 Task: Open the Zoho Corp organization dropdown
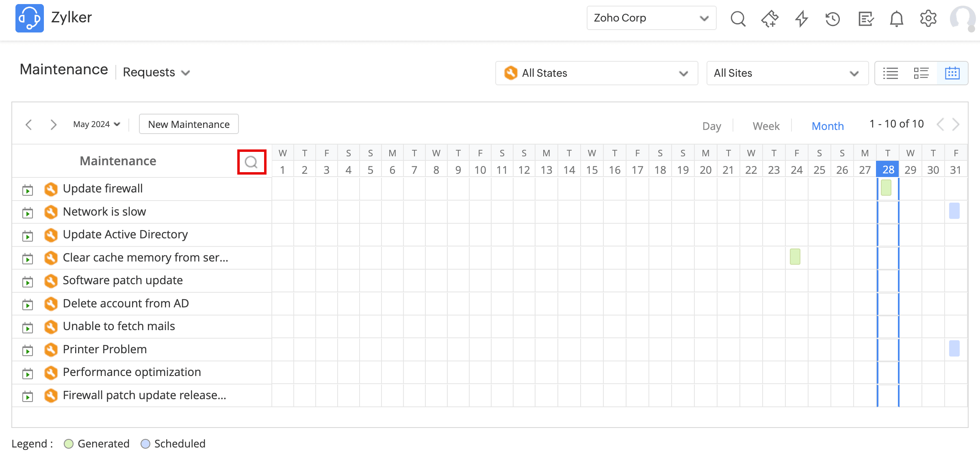pos(651,18)
